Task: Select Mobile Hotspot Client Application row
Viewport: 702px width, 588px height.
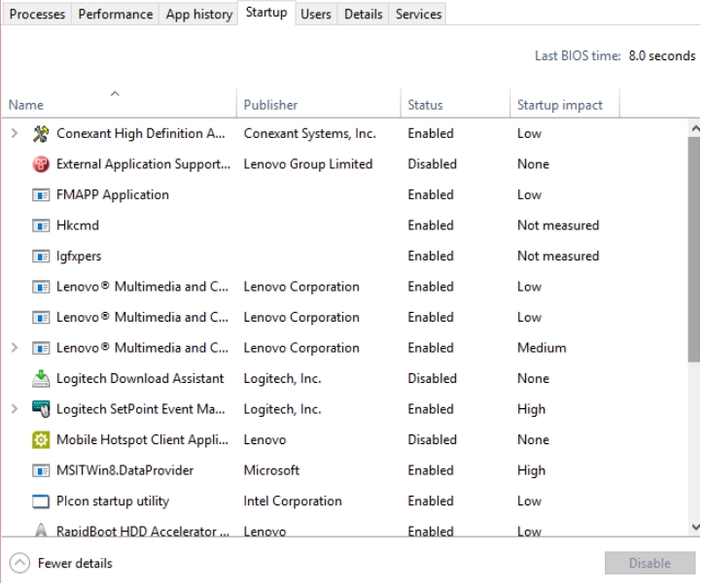Action: pos(345,440)
